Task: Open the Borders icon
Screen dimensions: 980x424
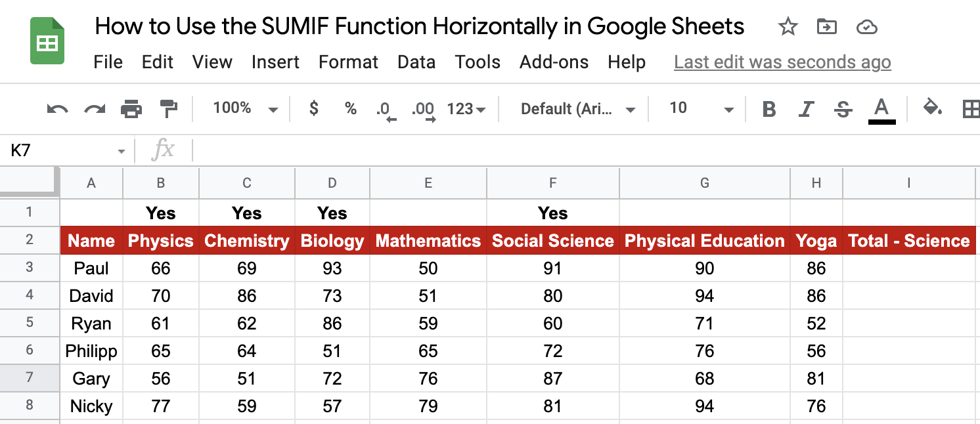Action: [973, 108]
